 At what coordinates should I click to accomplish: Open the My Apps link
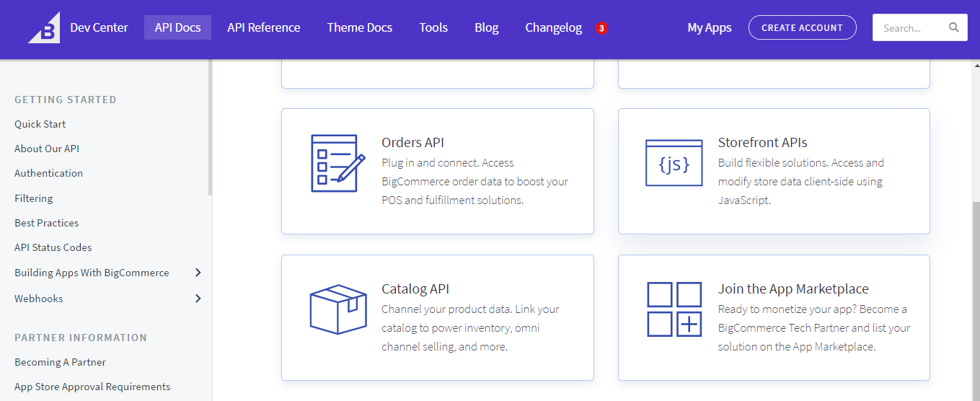point(710,27)
